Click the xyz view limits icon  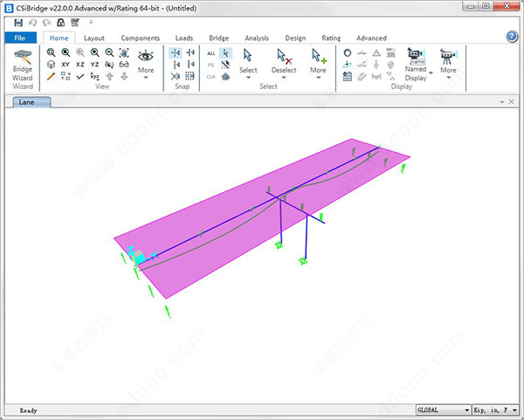click(94, 77)
